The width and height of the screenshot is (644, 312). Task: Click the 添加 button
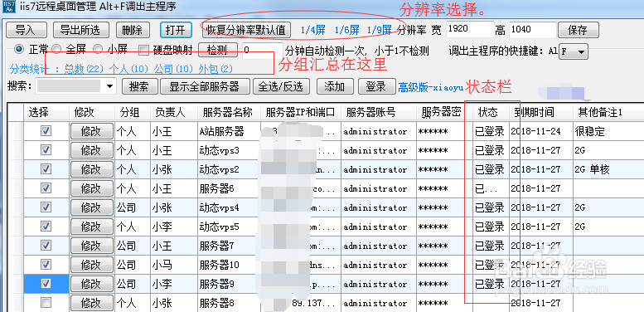click(335, 86)
